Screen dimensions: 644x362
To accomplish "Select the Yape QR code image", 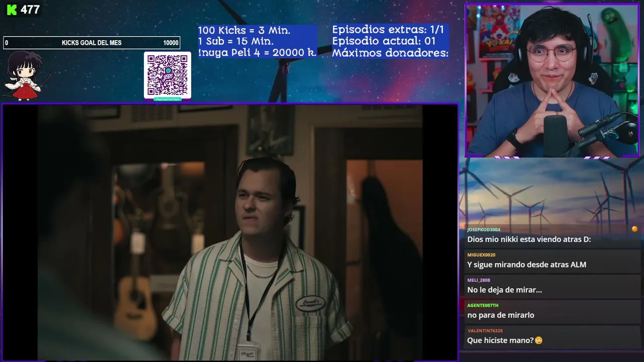I will [x=168, y=75].
